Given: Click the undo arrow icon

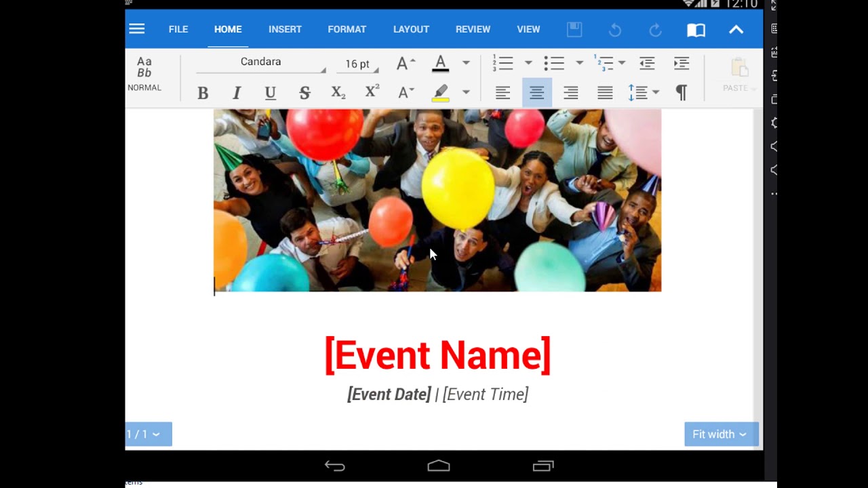Looking at the screenshot, I should [x=615, y=30].
